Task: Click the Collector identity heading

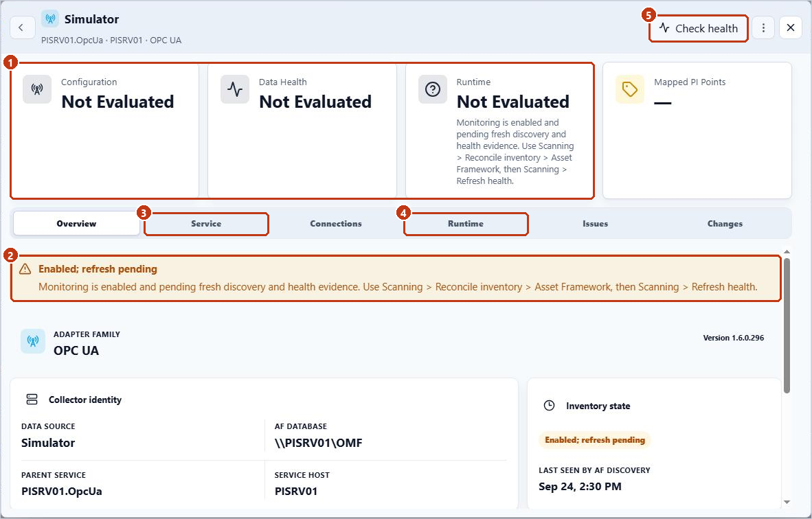Action: (x=85, y=400)
